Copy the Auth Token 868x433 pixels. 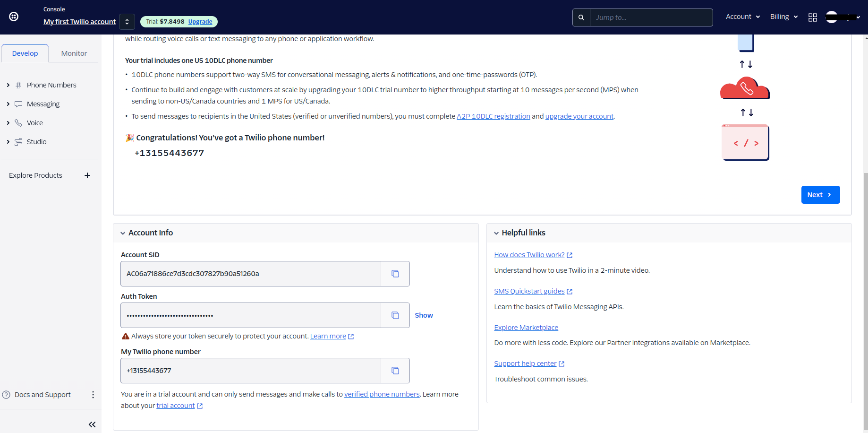(395, 315)
